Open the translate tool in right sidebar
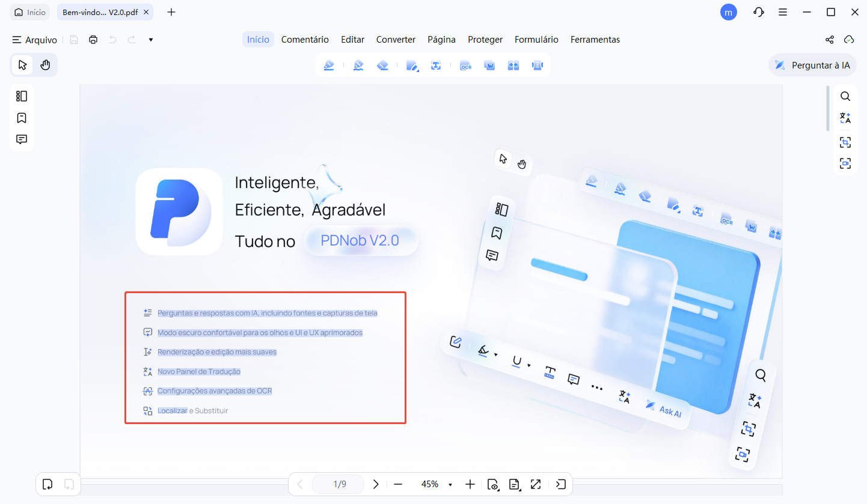This screenshot has height=504, width=867. [x=845, y=118]
